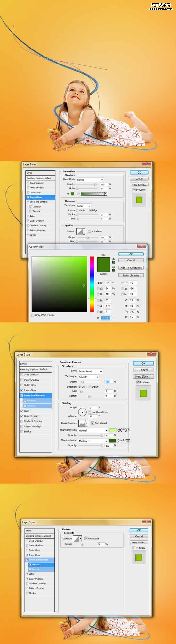Select Gradient Overlay in Bevel and Emboss dialog list

33,421
